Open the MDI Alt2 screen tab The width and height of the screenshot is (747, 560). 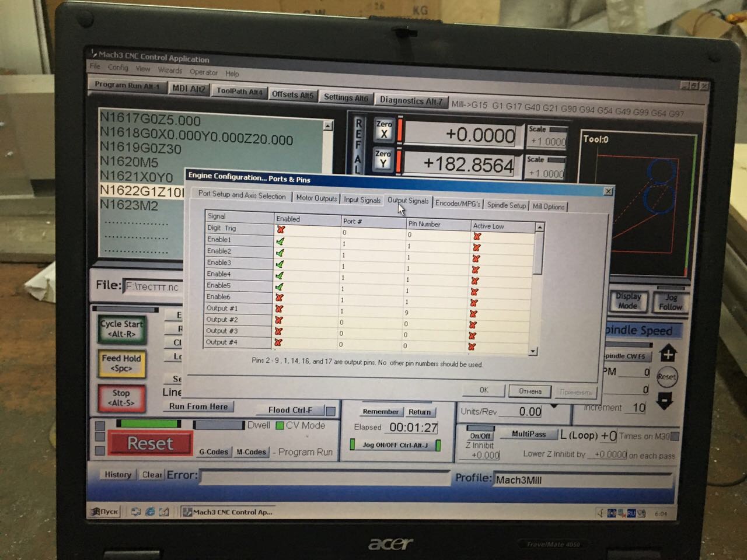[189, 88]
